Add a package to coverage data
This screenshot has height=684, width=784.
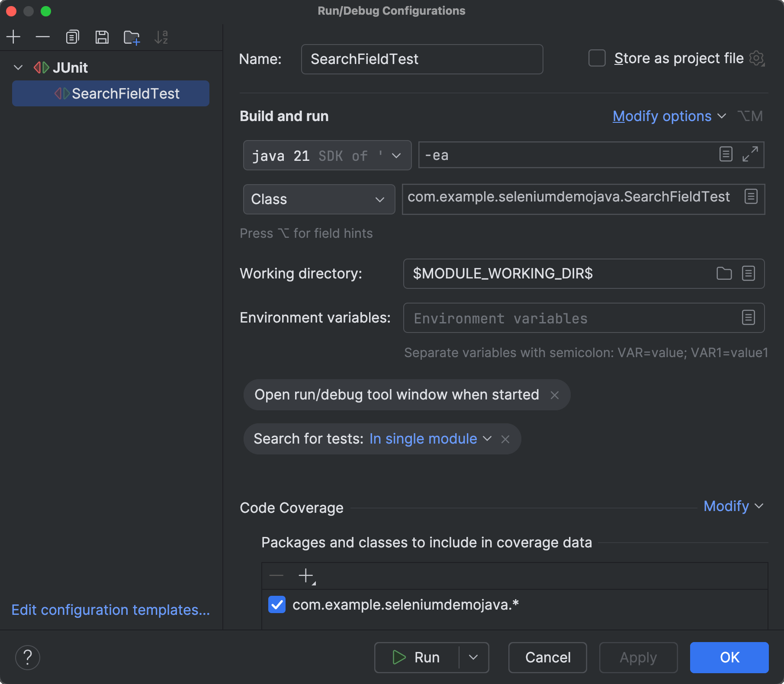[x=306, y=575]
